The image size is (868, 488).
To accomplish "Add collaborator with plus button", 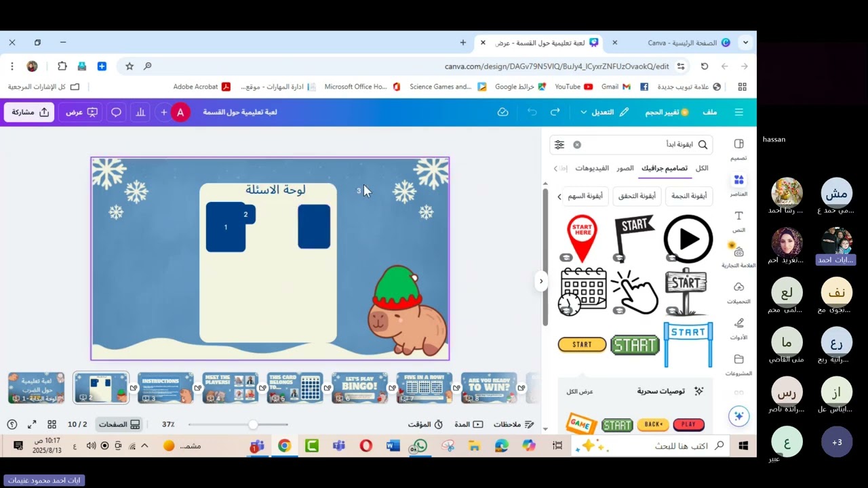I will [163, 112].
